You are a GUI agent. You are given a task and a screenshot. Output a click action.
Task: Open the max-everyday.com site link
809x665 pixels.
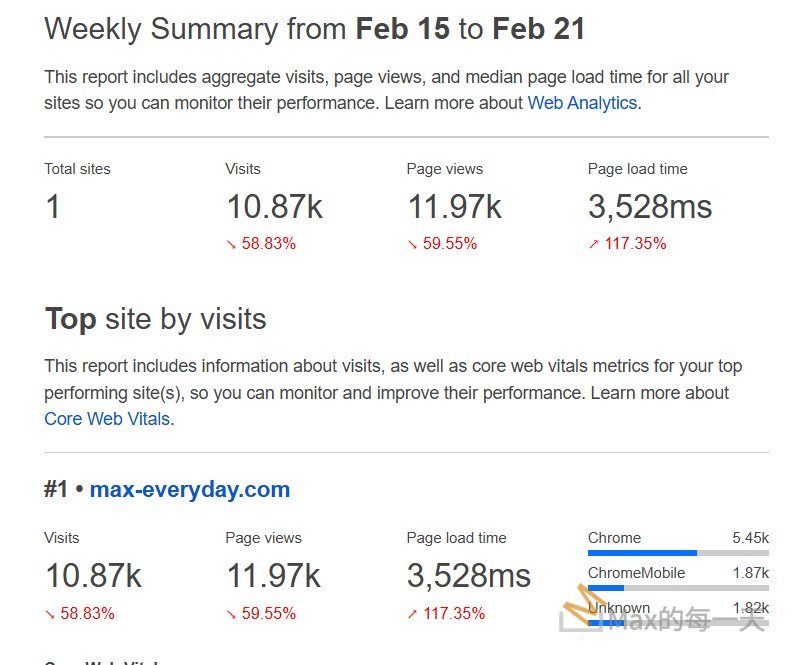click(189, 490)
